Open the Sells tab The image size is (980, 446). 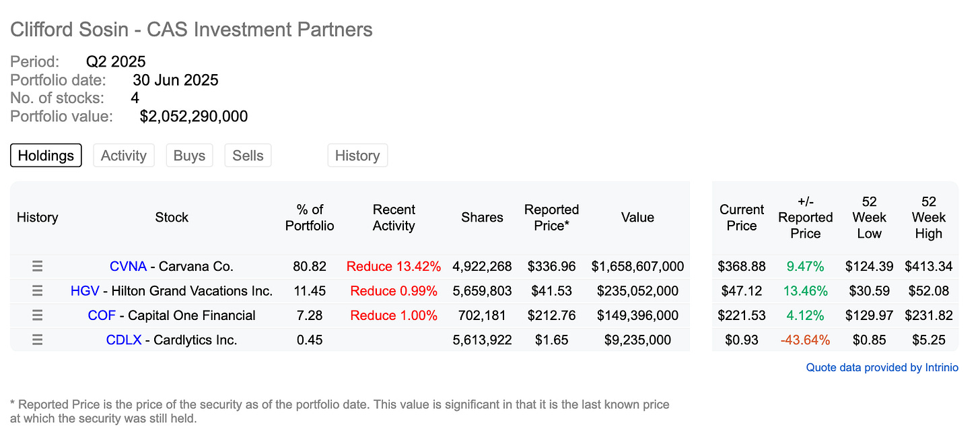click(x=248, y=156)
